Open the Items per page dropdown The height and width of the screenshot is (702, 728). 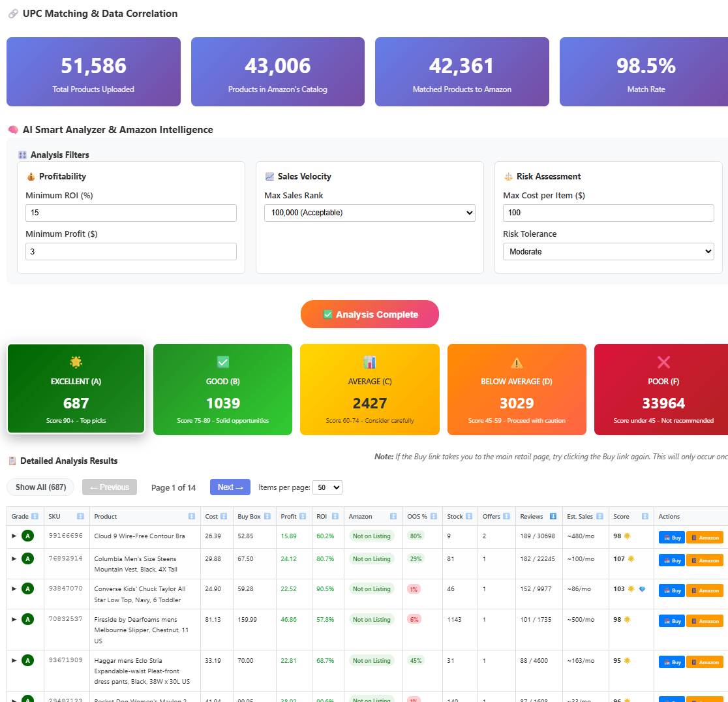tap(327, 487)
